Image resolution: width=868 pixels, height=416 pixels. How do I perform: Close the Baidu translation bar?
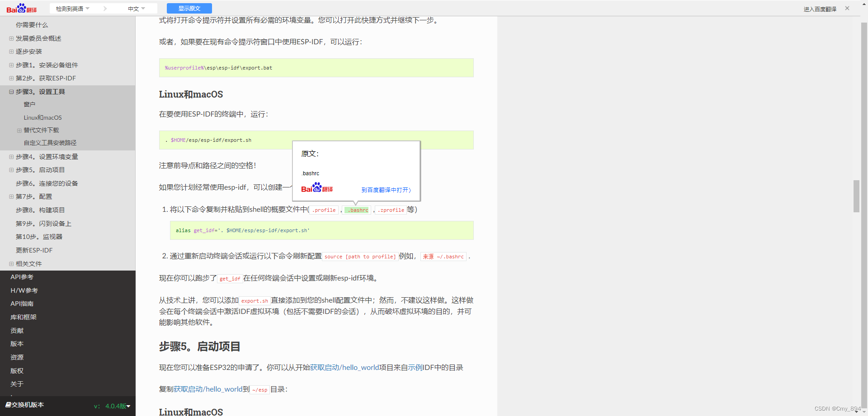point(847,8)
